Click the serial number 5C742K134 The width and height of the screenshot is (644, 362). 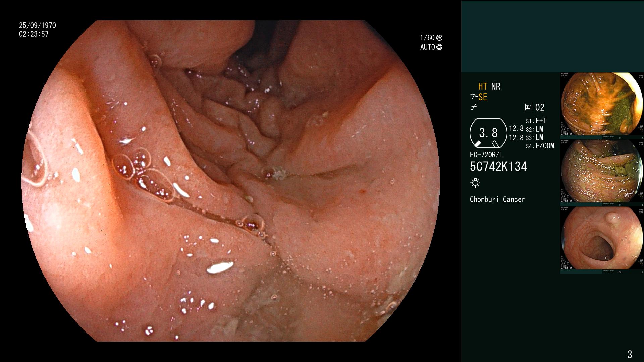pyautogui.click(x=498, y=166)
